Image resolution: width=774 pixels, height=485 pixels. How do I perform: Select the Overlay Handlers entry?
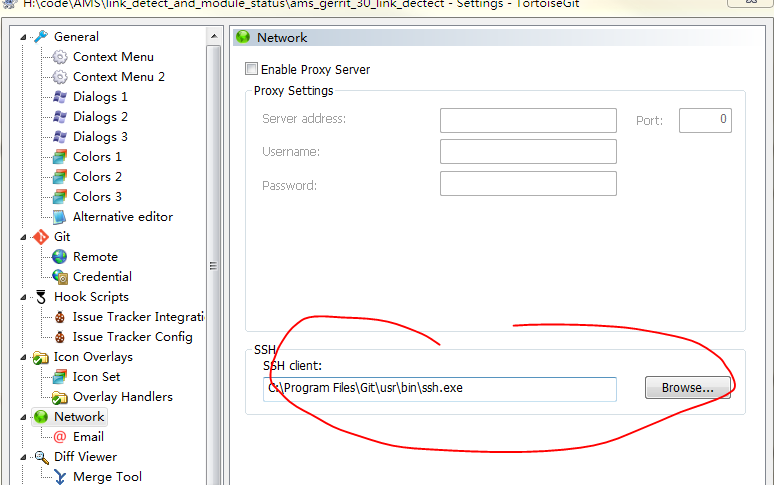click(x=123, y=397)
